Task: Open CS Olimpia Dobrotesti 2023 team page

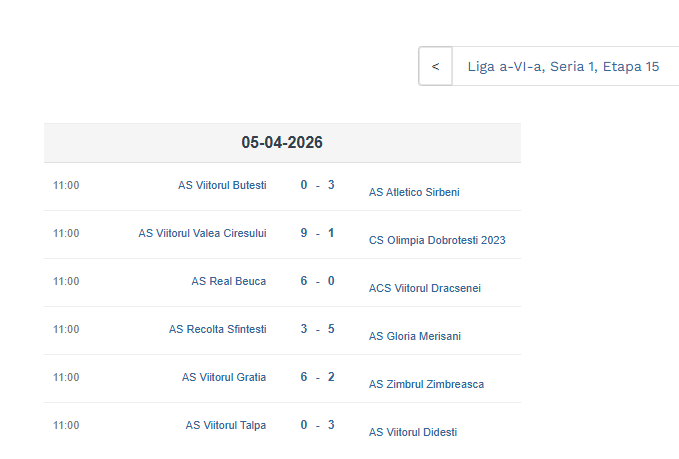Action: tap(437, 240)
